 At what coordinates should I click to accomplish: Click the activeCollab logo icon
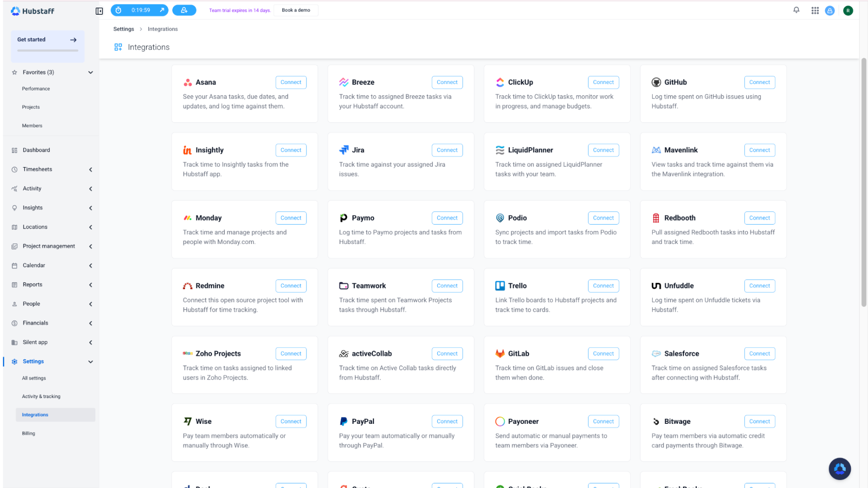(344, 353)
